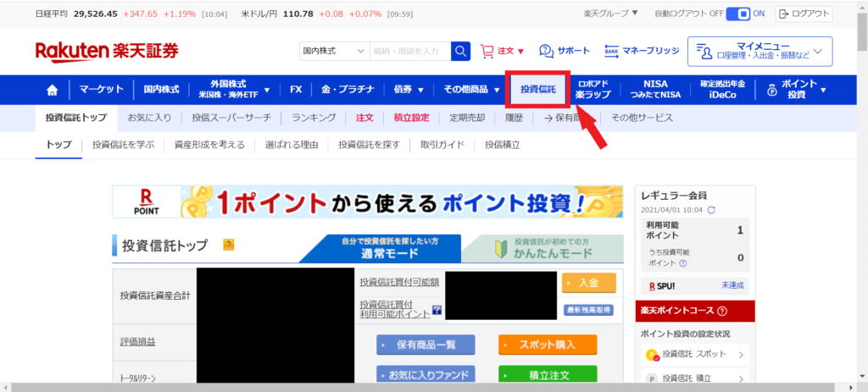The width and height of the screenshot is (868, 392).
Task: Click the home icon in navigation bar
Action: coord(52,90)
